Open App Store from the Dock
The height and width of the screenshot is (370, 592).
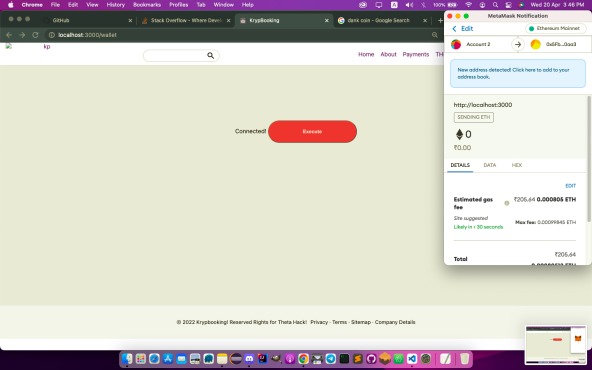pyautogui.click(x=168, y=358)
